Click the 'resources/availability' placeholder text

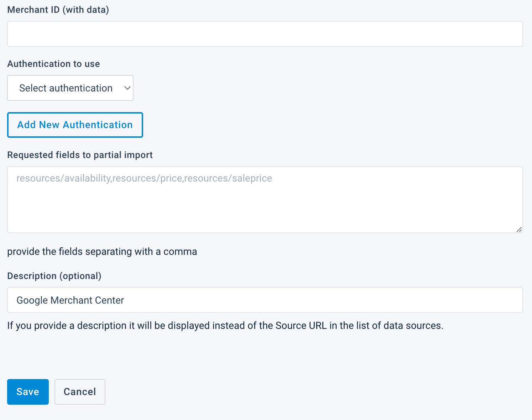pyautogui.click(x=64, y=178)
